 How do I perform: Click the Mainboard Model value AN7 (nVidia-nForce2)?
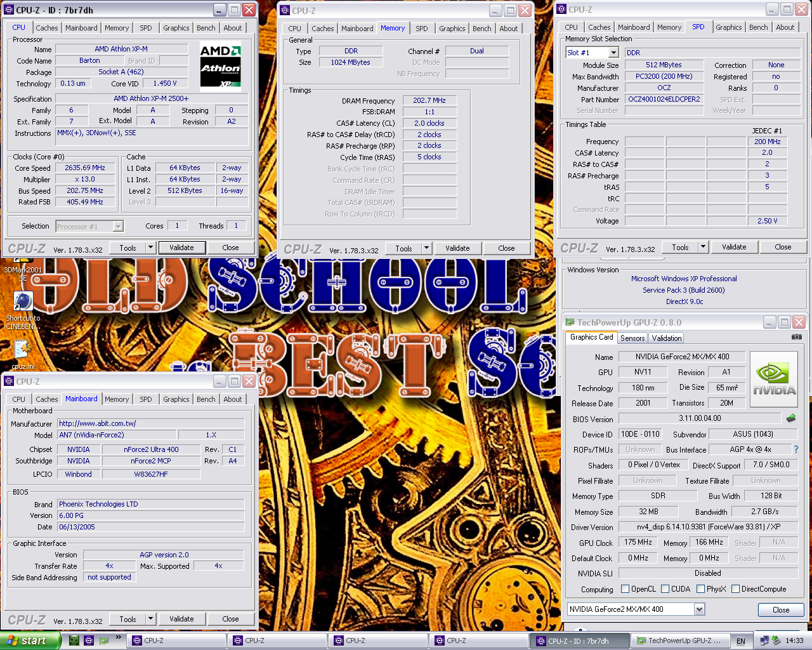[117, 435]
